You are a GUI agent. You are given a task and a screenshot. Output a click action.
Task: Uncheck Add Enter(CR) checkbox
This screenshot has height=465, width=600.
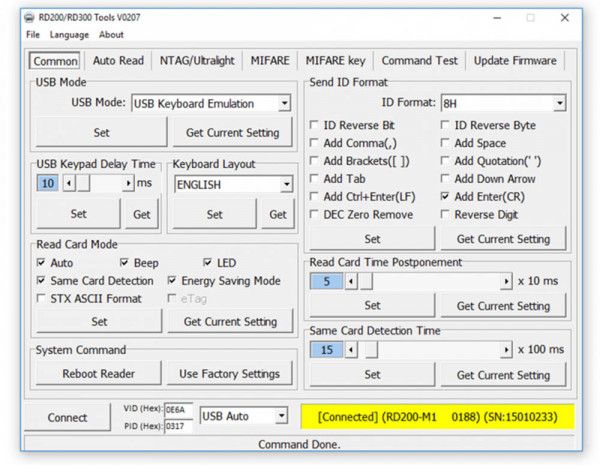pos(445,197)
